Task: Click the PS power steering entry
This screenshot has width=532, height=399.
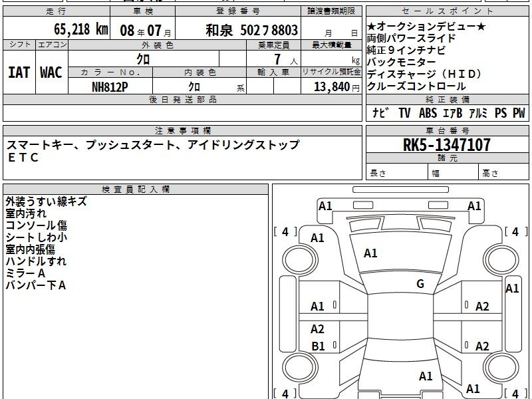Action: click(x=501, y=112)
